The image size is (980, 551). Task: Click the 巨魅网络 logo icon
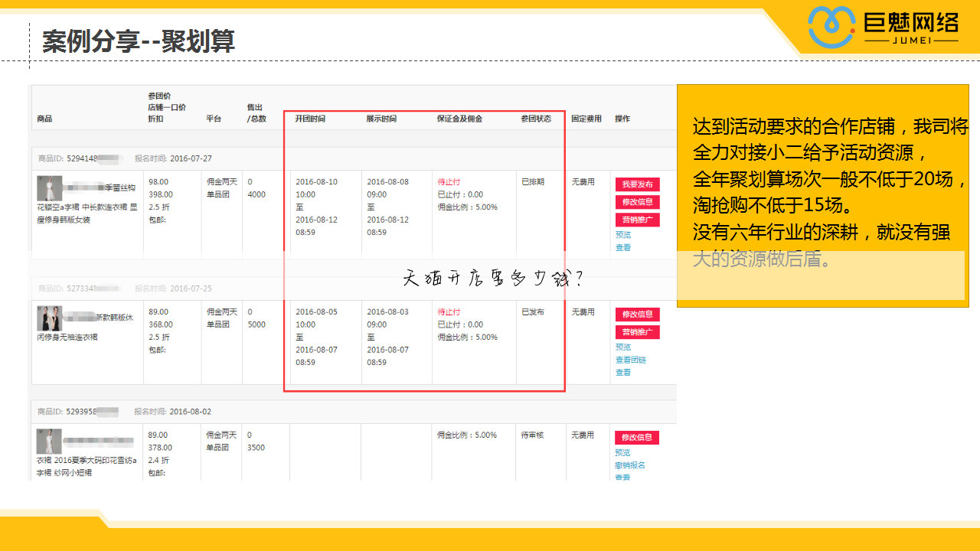831,28
